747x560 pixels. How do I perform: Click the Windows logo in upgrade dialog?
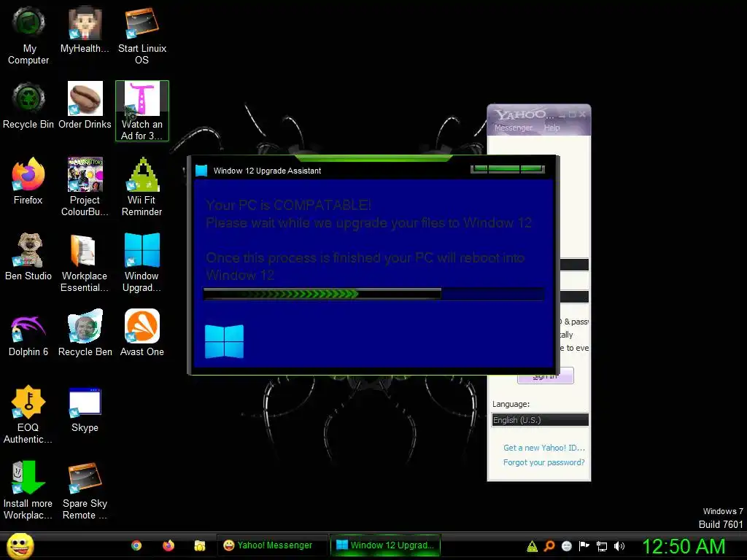[224, 341]
